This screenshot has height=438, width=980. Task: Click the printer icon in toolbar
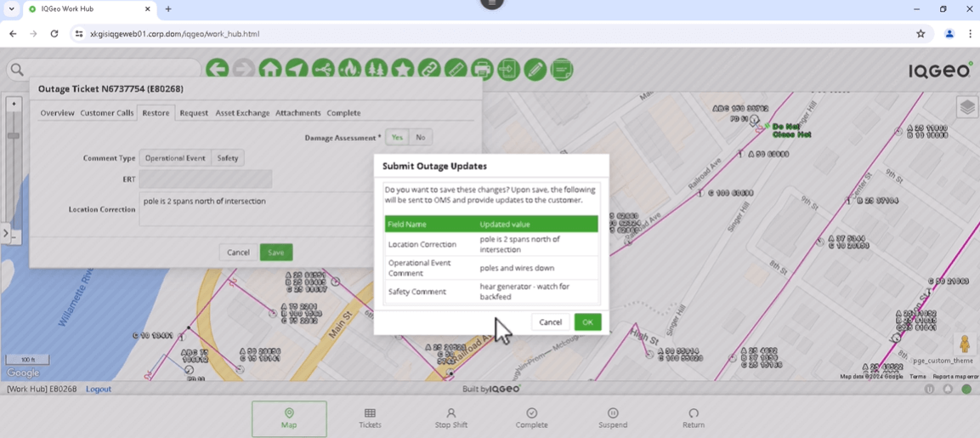pos(482,69)
